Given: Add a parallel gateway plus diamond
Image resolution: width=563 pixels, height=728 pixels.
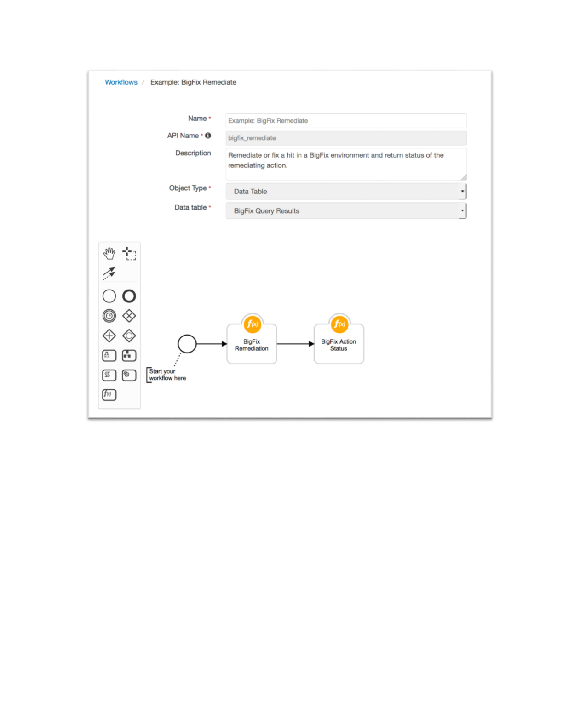Looking at the screenshot, I should [109, 336].
